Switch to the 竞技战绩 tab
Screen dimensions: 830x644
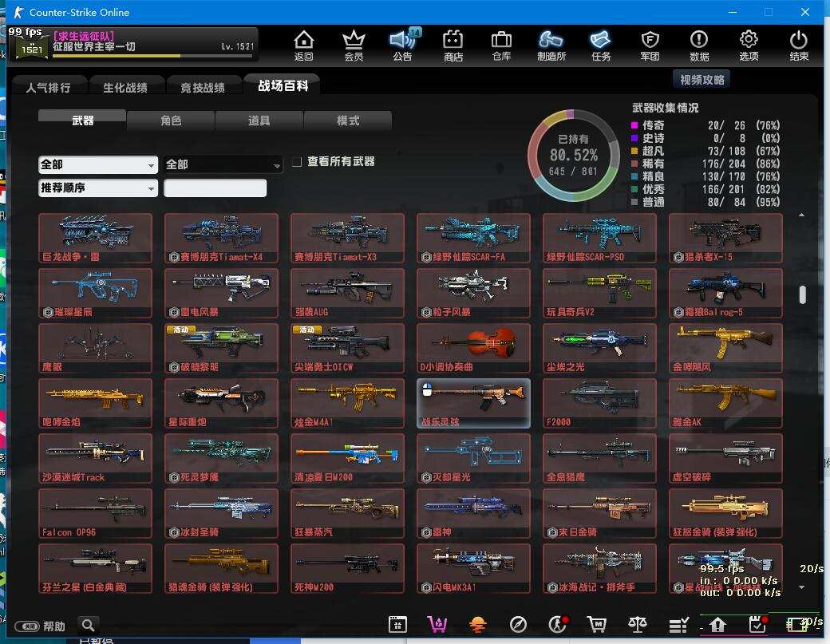[203, 87]
